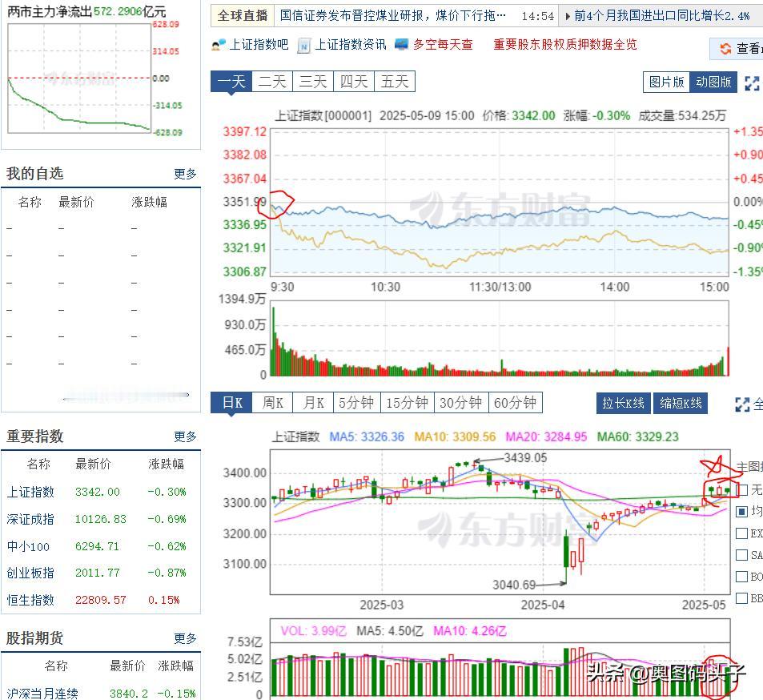Open 更多 link in 股指期货

click(186, 638)
